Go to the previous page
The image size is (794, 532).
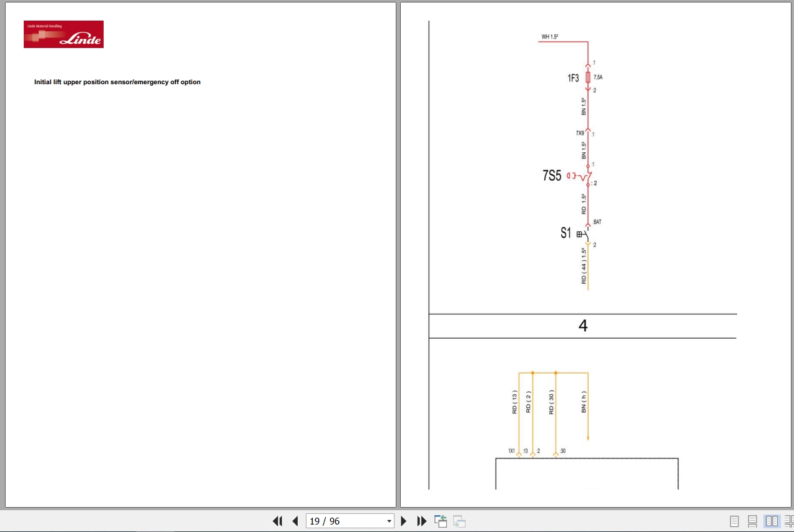click(295, 521)
